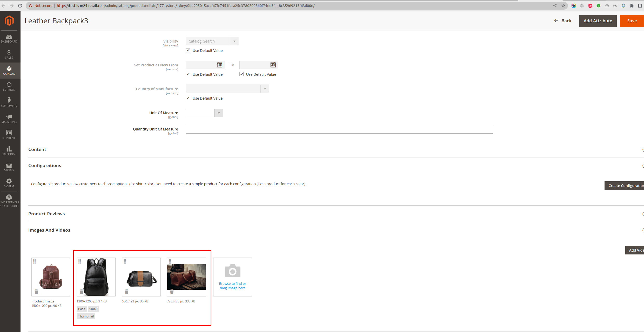Image resolution: width=644 pixels, height=332 pixels.
Task: Open the Sales menu in sidebar
Action: click(9, 54)
